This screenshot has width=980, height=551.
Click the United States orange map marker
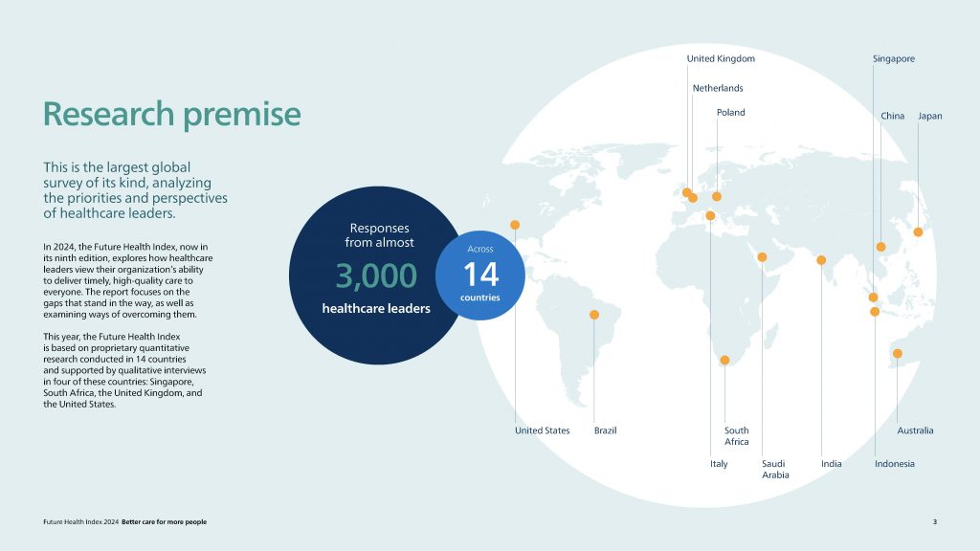pyautogui.click(x=515, y=226)
